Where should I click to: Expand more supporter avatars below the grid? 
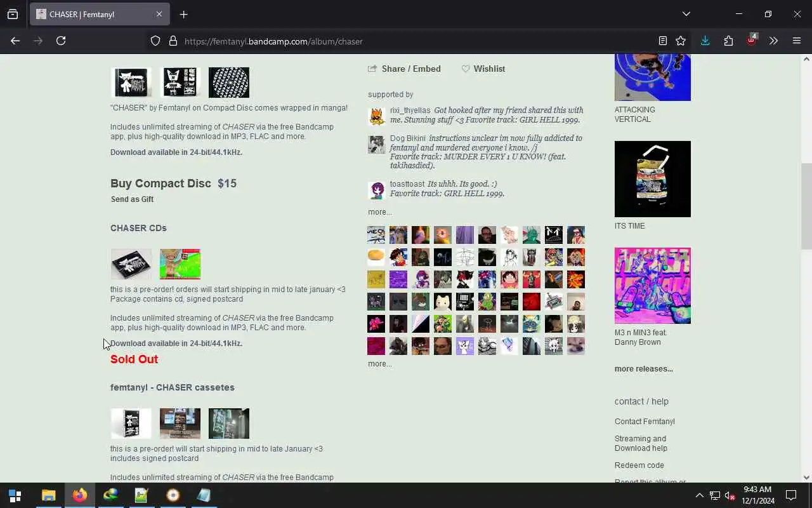(379, 364)
